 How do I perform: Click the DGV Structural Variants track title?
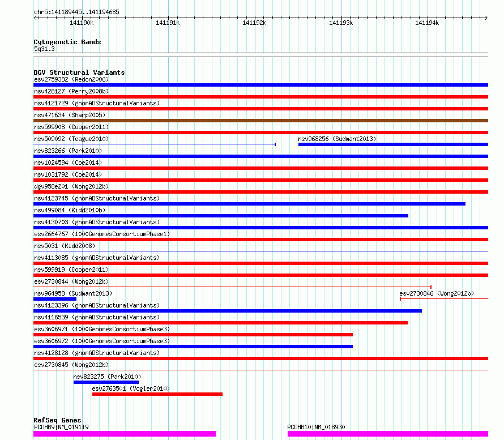coord(79,72)
